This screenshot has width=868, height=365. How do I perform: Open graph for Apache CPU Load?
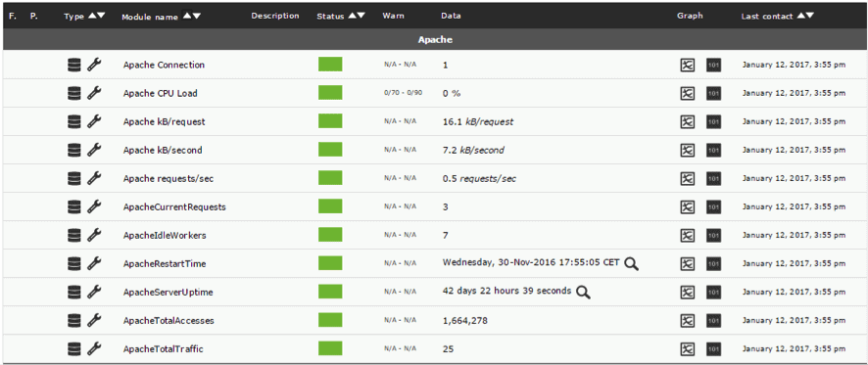(688, 94)
